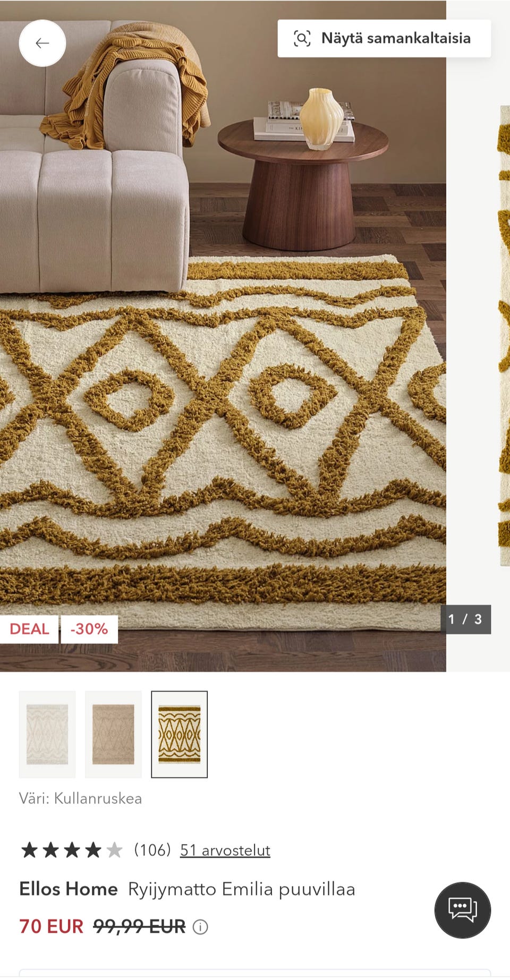
Task: Tap the next image preview on right
Action: coord(505,336)
